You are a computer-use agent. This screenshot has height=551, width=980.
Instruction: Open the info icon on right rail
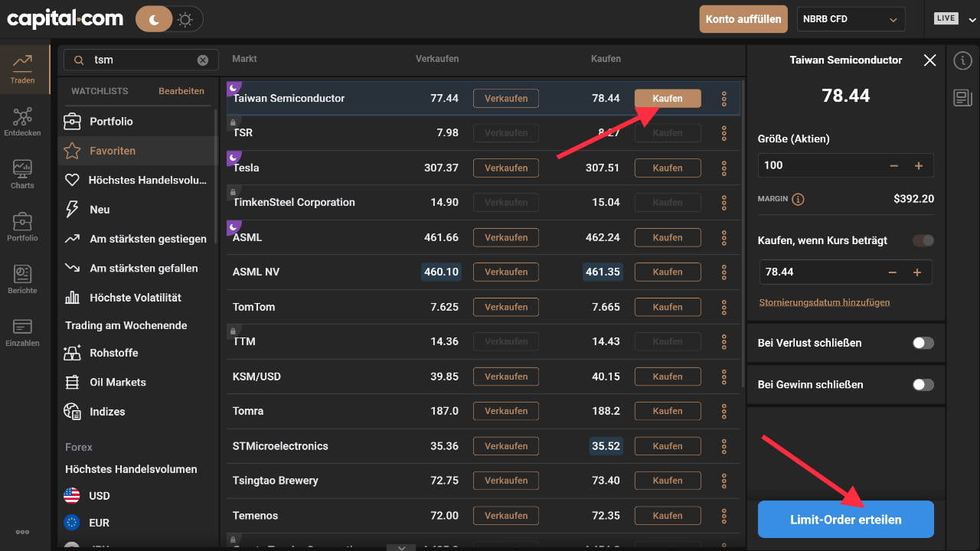[x=962, y=61]
